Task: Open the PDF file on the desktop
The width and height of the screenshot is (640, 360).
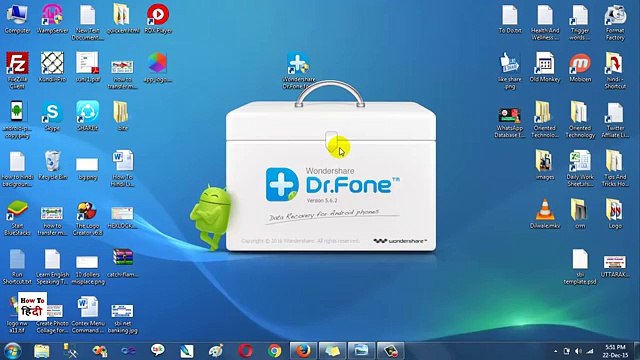Action: tap(87, 67)
